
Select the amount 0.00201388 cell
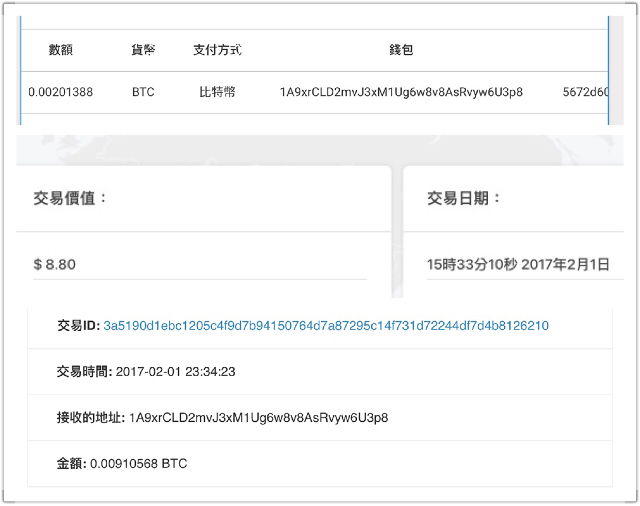click(60, 92)
